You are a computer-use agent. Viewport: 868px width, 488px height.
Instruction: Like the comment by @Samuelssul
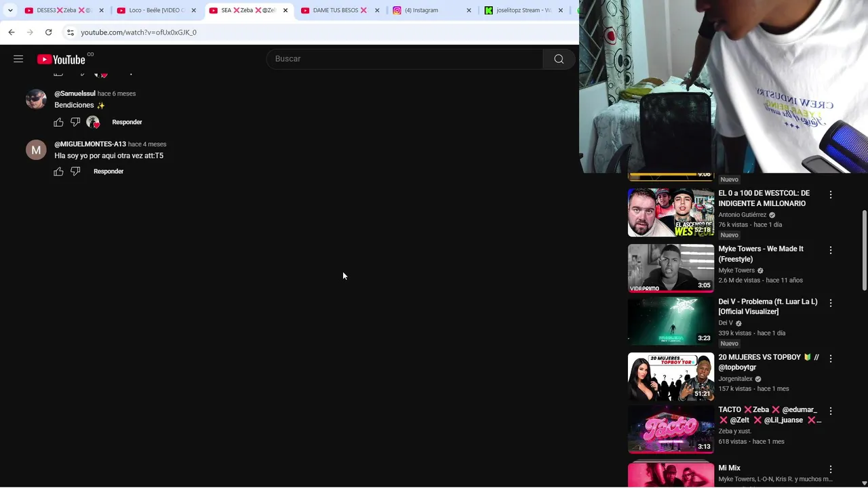[59, 122]
